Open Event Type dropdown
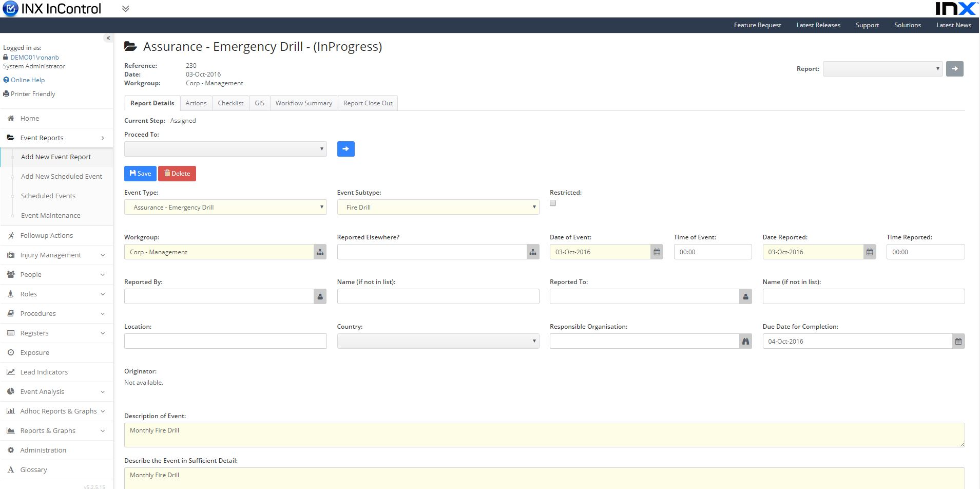Viewport: 980px width, 489px height. 225,208
